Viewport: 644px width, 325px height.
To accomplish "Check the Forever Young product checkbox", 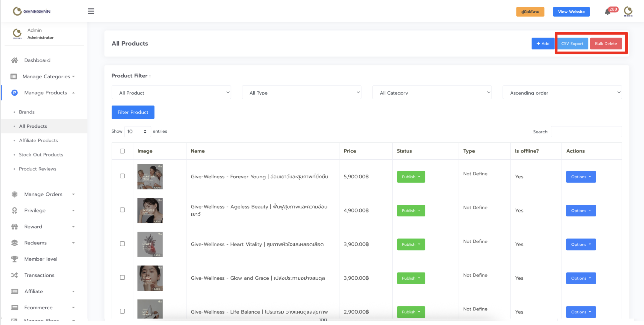I will (x=122, y=176).
